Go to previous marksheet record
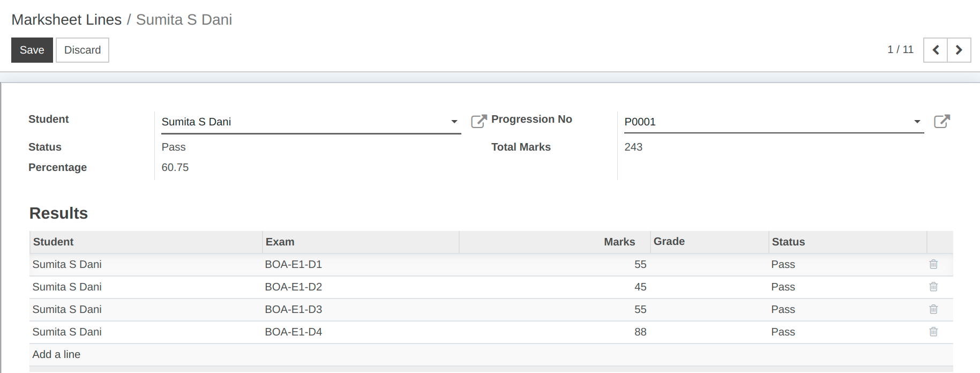Image resolution: width=980 pixels, height=373 pixels. tap(936, 50)
